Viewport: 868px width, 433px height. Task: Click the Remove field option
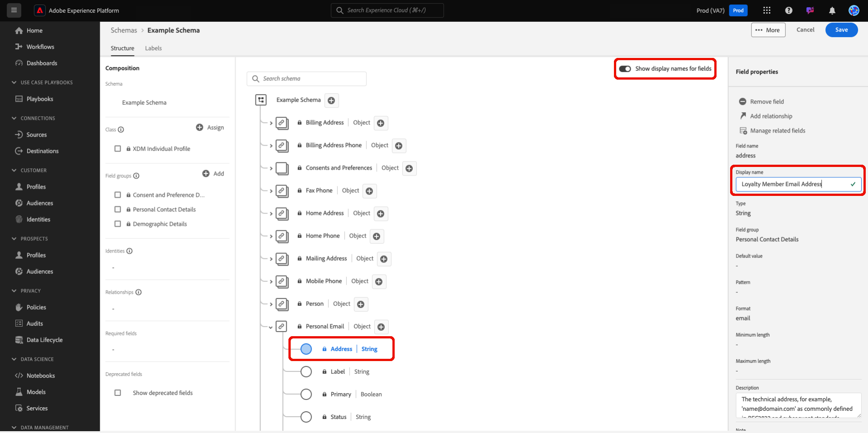(761, 101)
